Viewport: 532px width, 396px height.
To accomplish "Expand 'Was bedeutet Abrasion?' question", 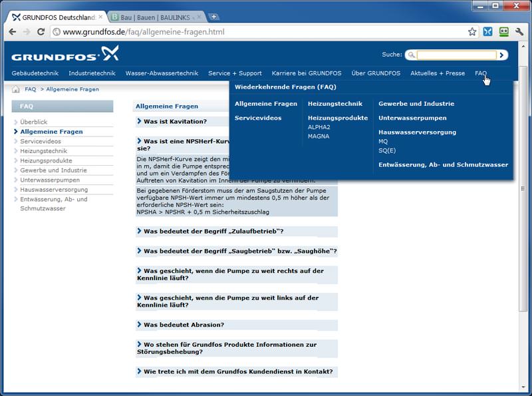I will pos(180,325).
